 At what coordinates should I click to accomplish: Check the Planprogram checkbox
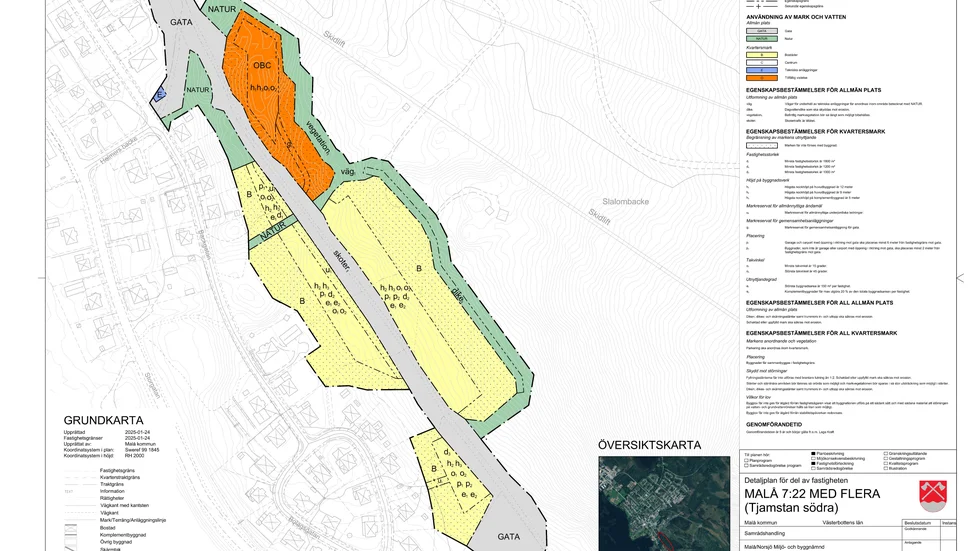746,460
